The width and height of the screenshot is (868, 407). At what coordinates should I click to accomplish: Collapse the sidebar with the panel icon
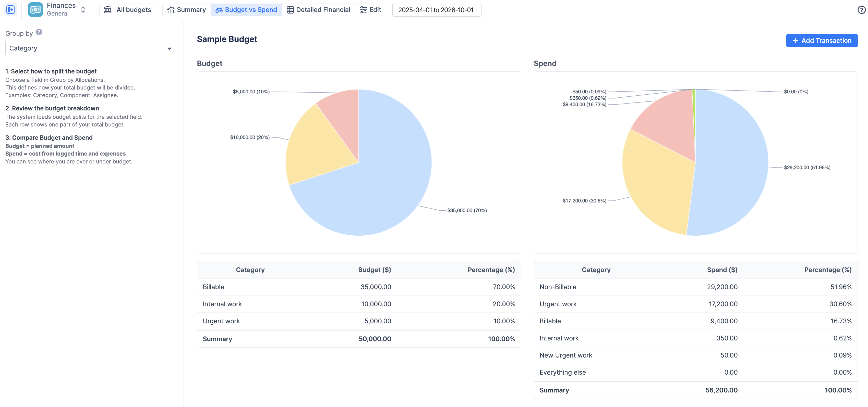[x=10, y=9]
